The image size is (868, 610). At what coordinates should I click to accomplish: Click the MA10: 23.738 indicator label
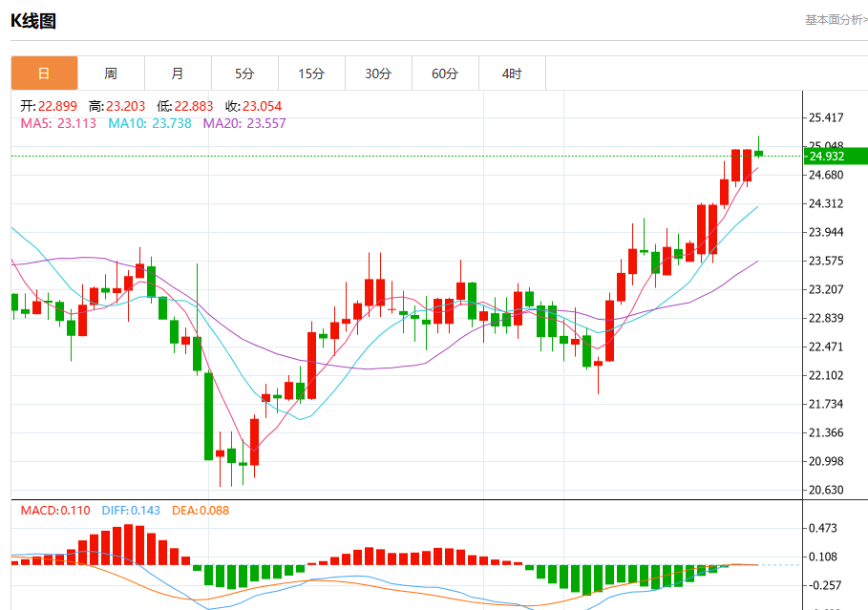click(150, 123)
